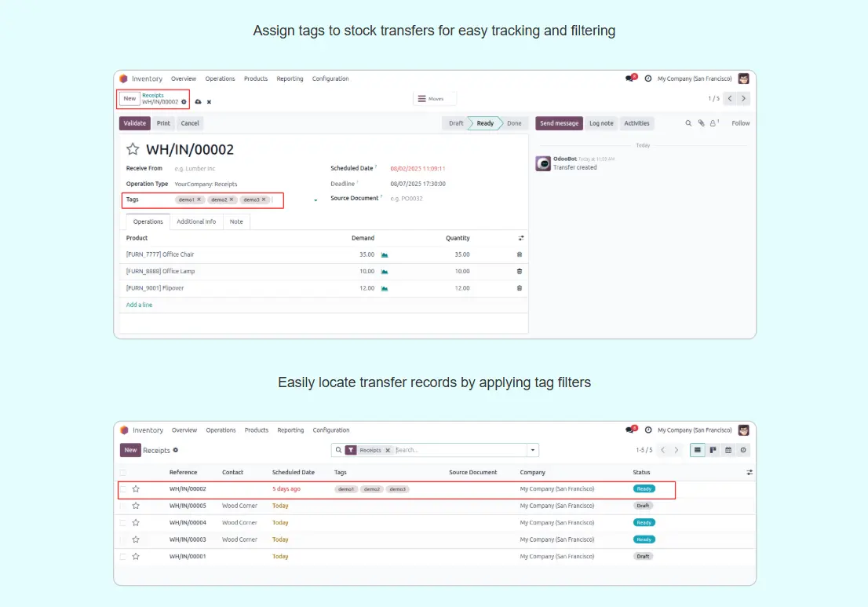Toggle the select-all checkbox in list header
This screenshot has width=868, height=607.
point(122,473)
